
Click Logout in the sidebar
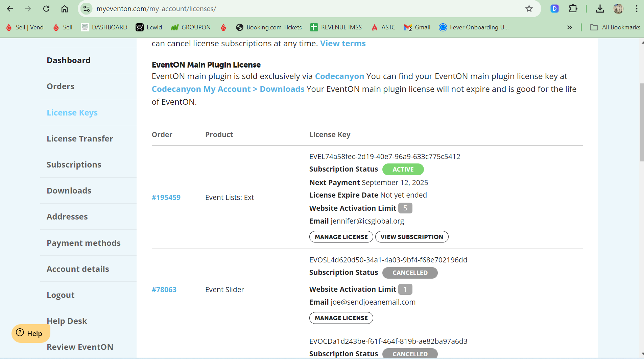coord(61,295)
